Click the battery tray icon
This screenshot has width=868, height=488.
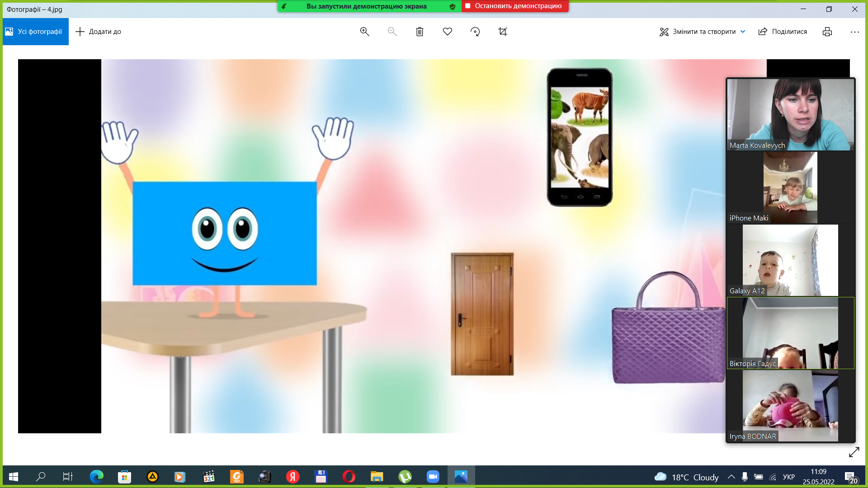759,477
